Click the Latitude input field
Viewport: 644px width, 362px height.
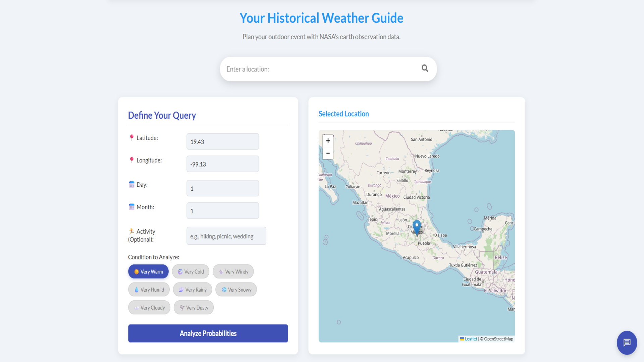222,141
